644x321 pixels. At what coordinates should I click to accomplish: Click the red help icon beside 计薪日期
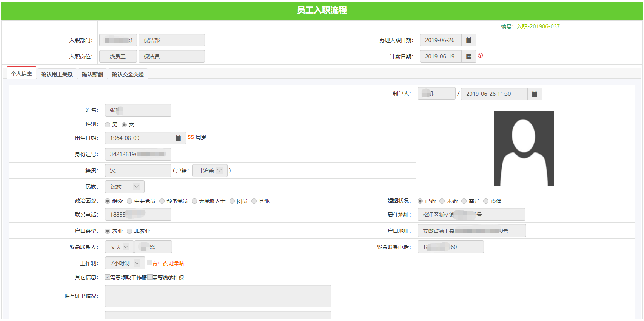(x=480, y=55)
